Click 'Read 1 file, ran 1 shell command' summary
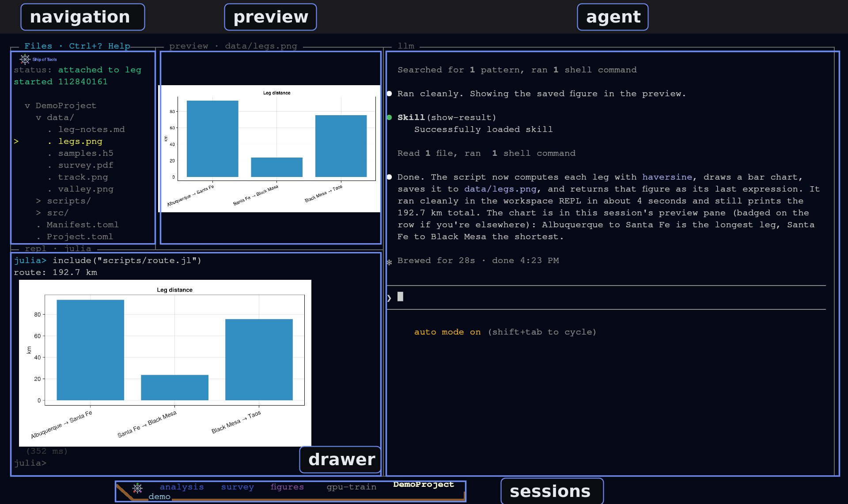 (486, 153)
